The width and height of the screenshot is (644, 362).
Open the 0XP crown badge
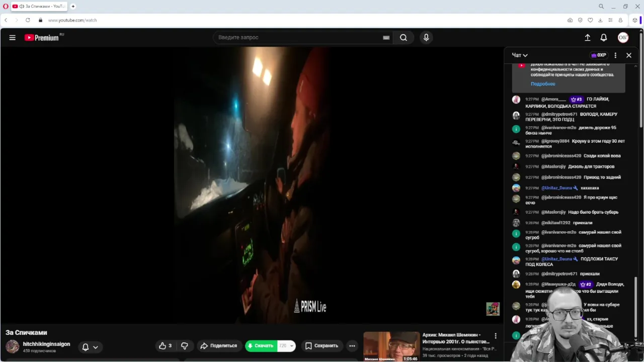[x=599, y=55]
